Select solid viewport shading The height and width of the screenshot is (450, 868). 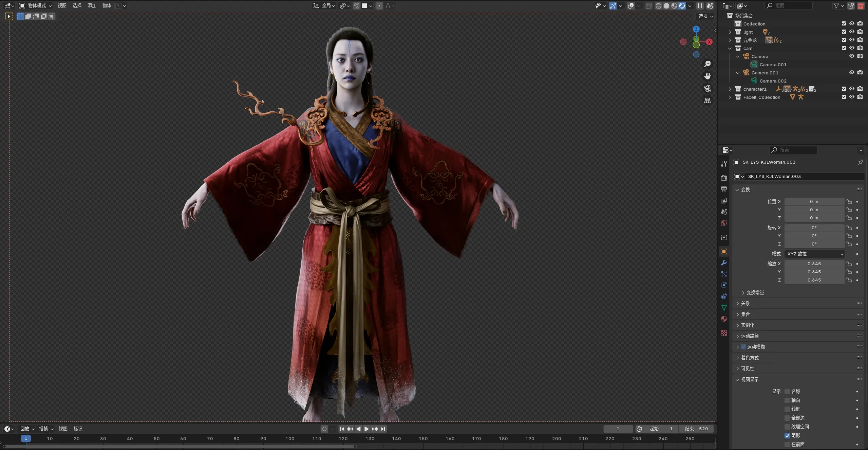coord(666,6)
